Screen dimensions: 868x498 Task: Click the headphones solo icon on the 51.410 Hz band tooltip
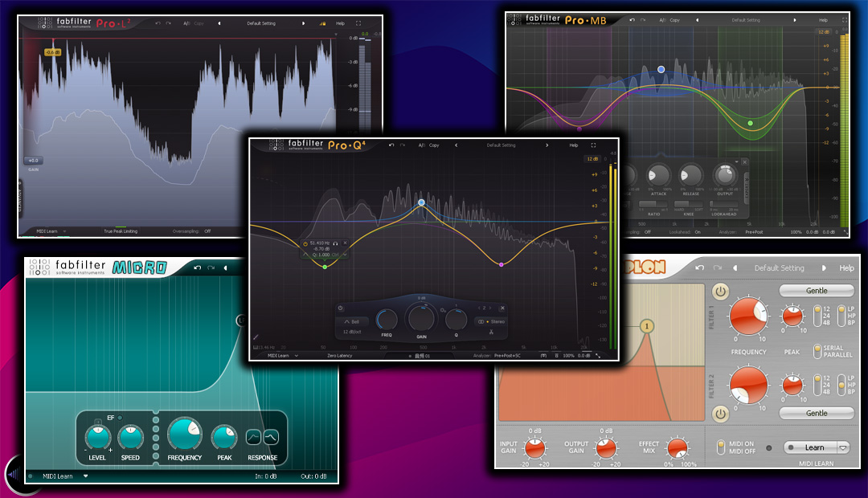pos(335,243)
